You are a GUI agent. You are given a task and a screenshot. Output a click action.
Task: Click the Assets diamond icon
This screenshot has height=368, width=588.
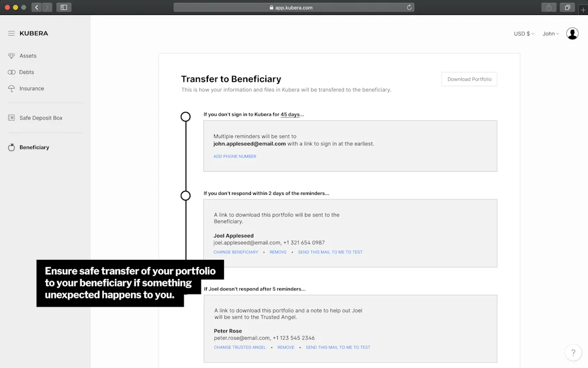(x=11, y=56)
